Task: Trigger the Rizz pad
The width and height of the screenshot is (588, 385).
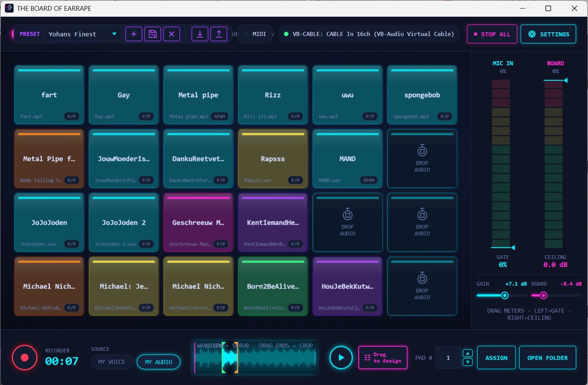Action: 273,95
